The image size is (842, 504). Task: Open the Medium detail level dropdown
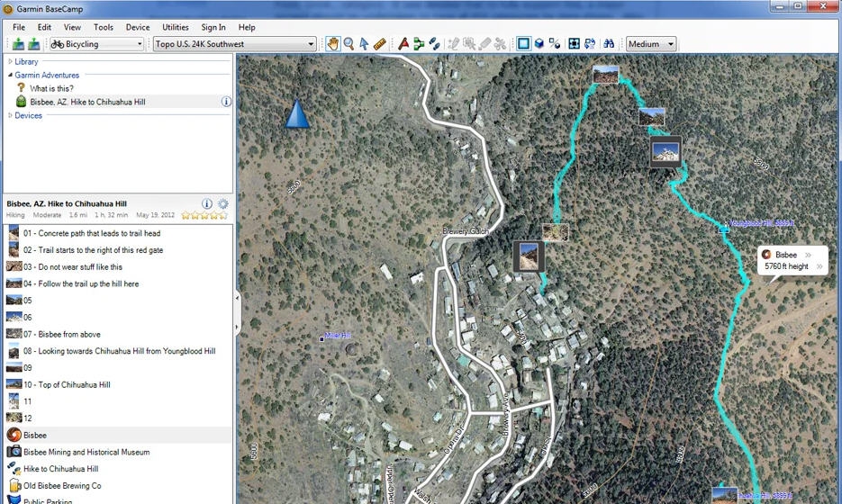coord(651,44)
